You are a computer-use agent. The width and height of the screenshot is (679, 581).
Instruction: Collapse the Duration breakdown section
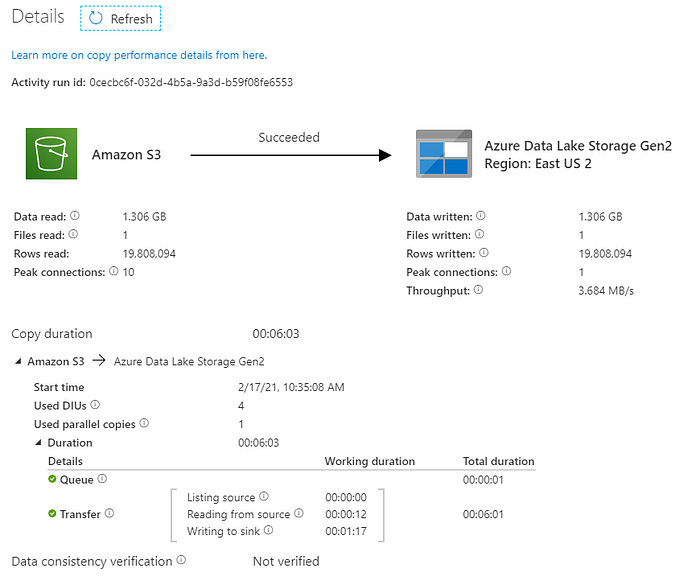38,442
